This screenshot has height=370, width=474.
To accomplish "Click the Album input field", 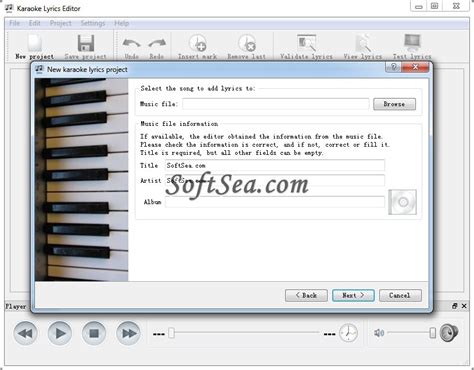I will point(275,202).
